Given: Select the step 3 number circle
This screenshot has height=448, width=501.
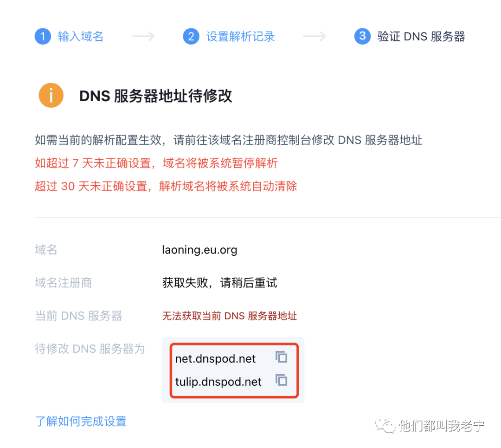Looking at the screenshot, I should (362, 37).
